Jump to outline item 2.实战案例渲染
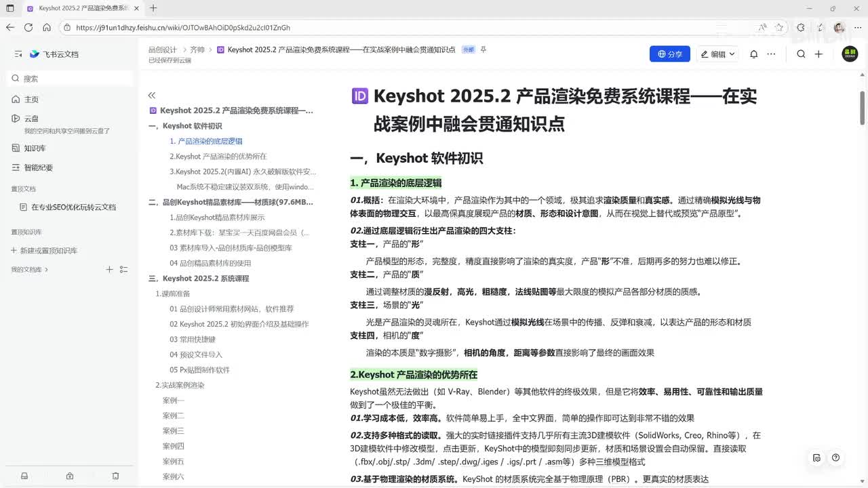The width and height of the screenshot is (868, 488). pos(180,385)
